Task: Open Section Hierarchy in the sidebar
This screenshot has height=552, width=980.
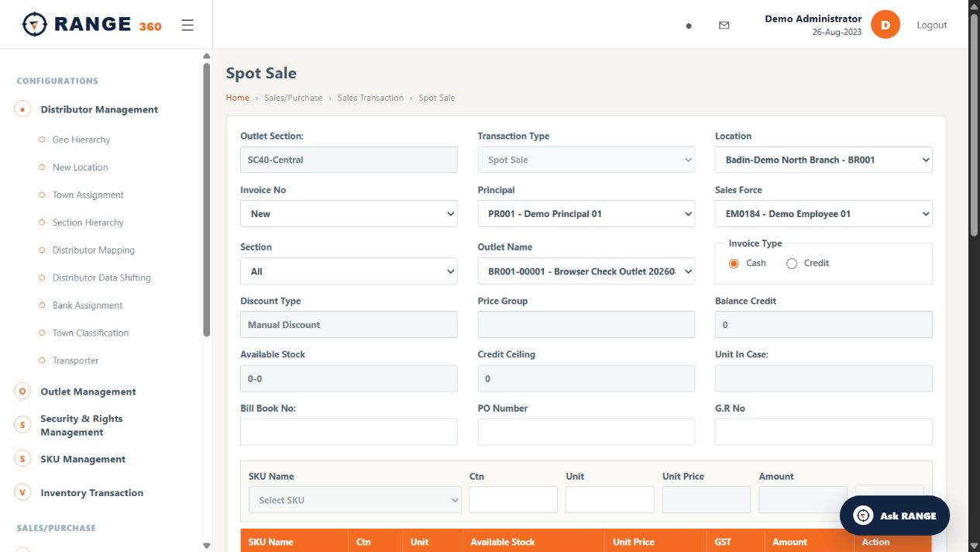Action: pos(88,223)
